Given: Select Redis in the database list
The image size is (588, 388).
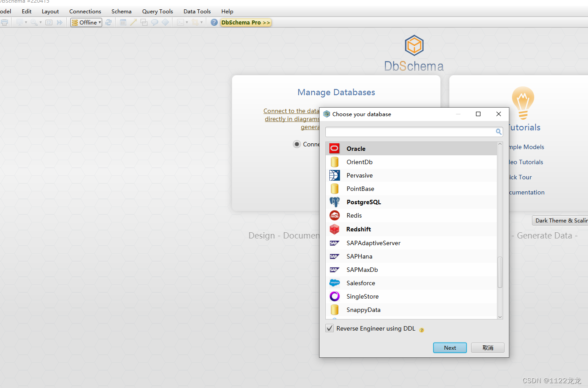Looking at the screenshot, I should click(411, 215).
